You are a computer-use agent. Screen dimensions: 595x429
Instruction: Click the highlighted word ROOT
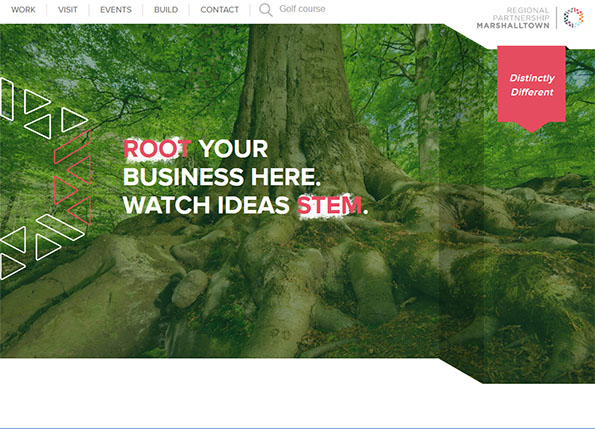coord(157,149)
